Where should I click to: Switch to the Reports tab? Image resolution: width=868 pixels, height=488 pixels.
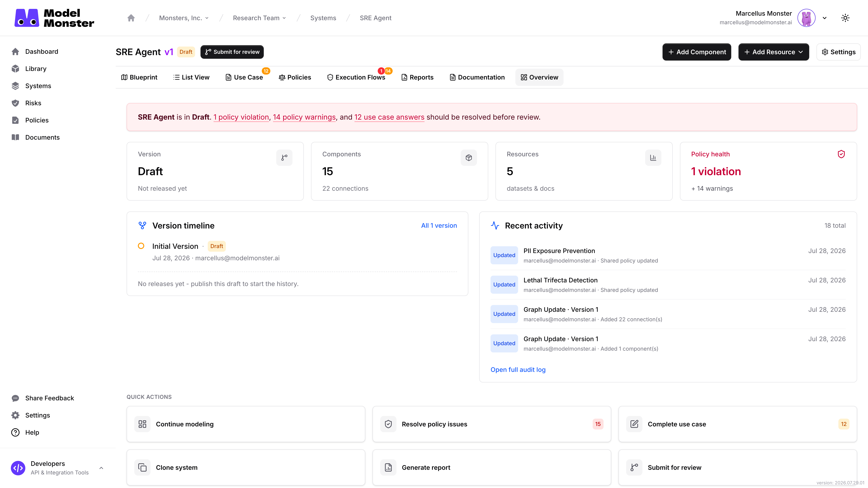click(417, 77)
